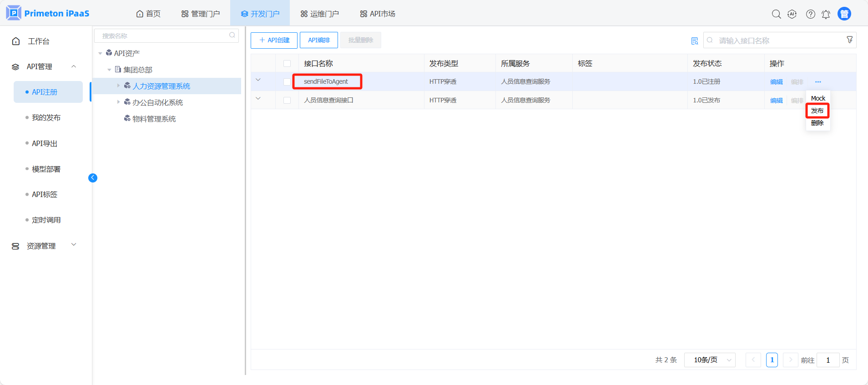Click the column settings list icon

(x=694, y=41)
